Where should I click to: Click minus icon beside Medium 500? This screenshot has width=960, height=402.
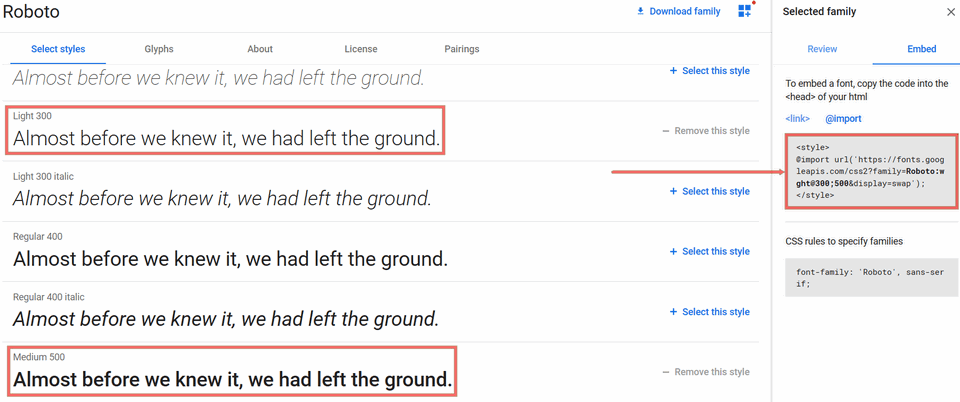click(666, 372)
